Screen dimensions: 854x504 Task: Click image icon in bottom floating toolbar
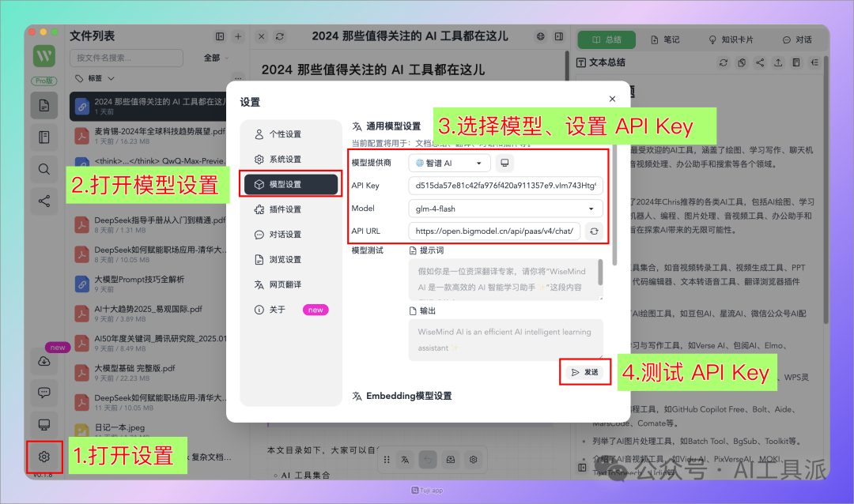[451, 460]
